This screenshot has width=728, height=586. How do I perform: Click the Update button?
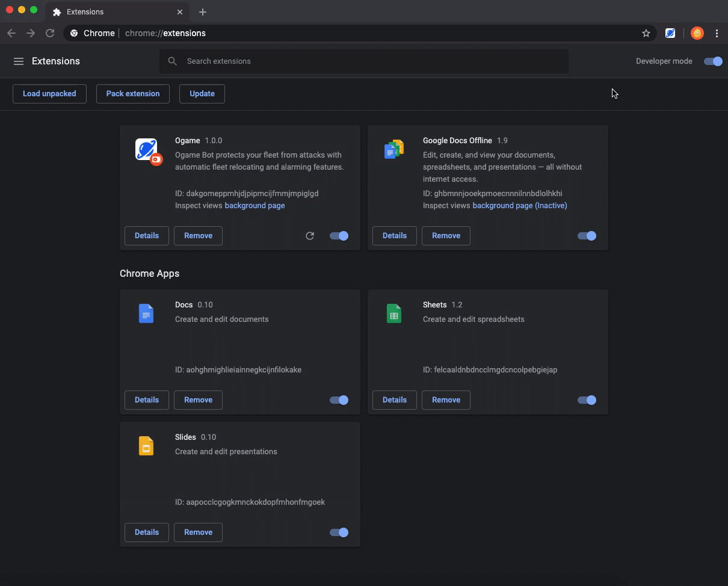[202, 94]
